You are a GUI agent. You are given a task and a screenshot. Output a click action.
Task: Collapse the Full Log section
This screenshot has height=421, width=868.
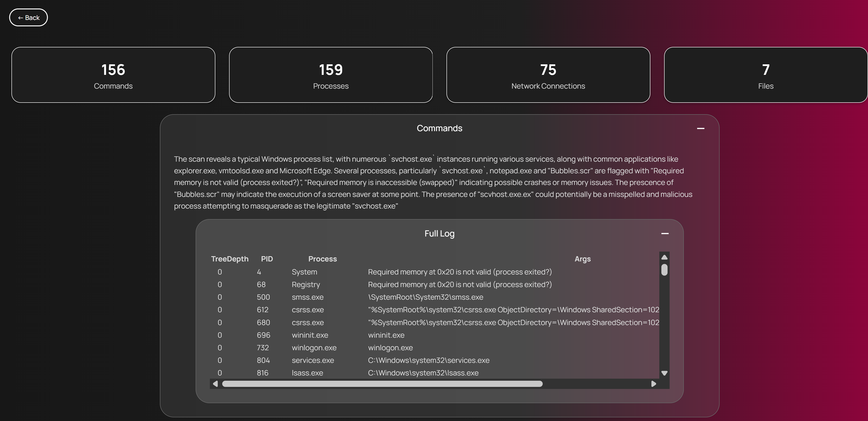click(x=665, y=234)
